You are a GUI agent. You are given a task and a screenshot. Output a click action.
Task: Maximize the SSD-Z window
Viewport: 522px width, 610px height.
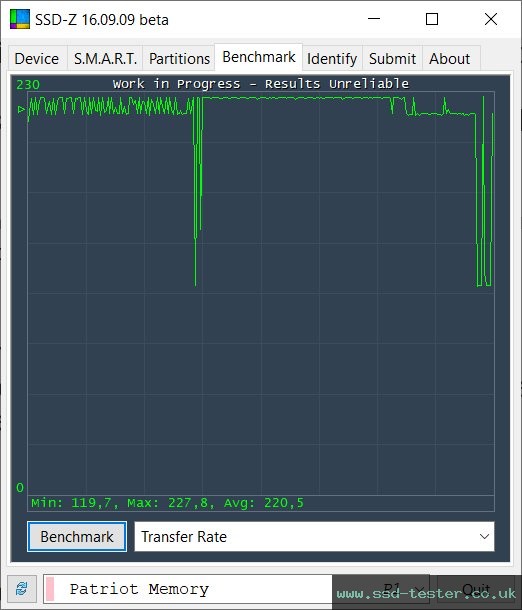(432, 19)
